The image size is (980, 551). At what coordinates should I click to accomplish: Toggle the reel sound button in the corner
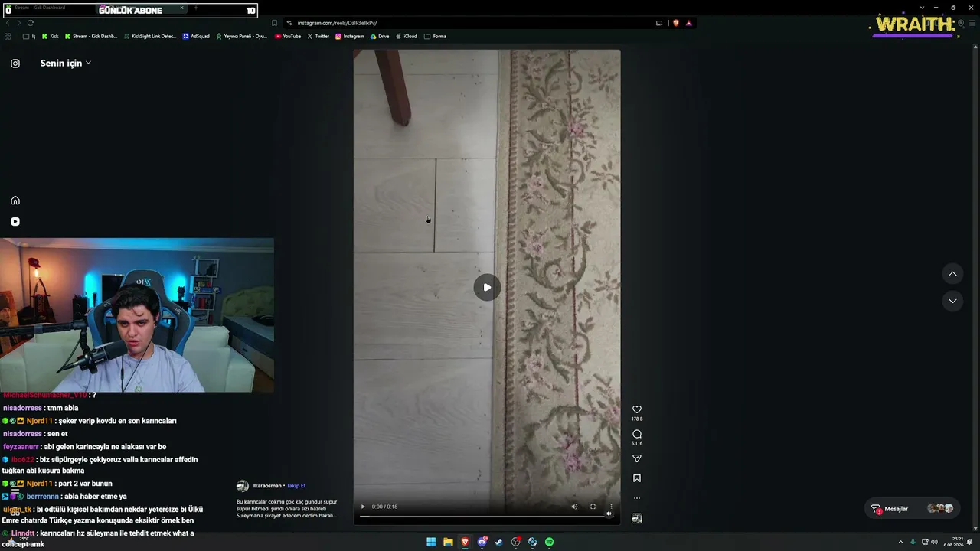[609, 514]
